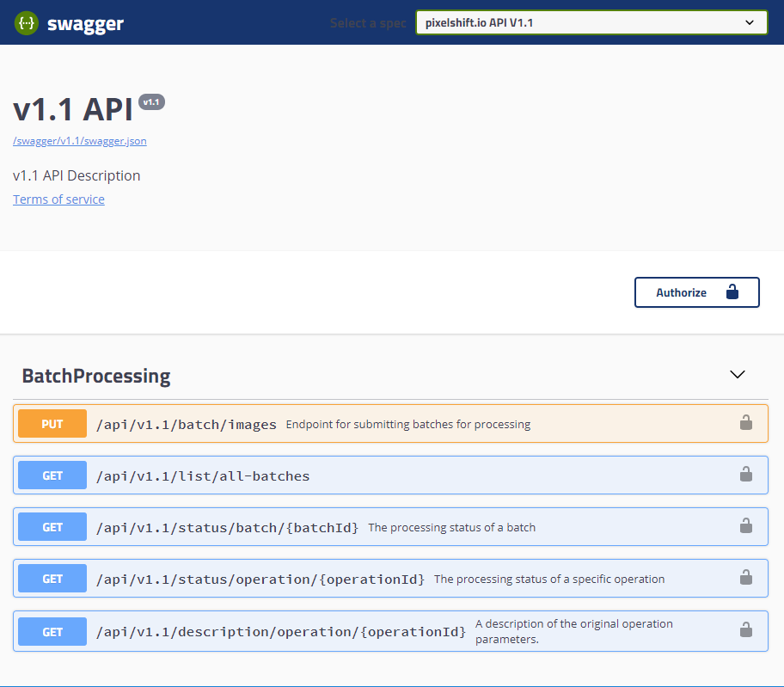The width and height of the screenshot is (784, 687).
Task: Click the lock icon on the list/all-batches row
Action: (x=746, y=474)
